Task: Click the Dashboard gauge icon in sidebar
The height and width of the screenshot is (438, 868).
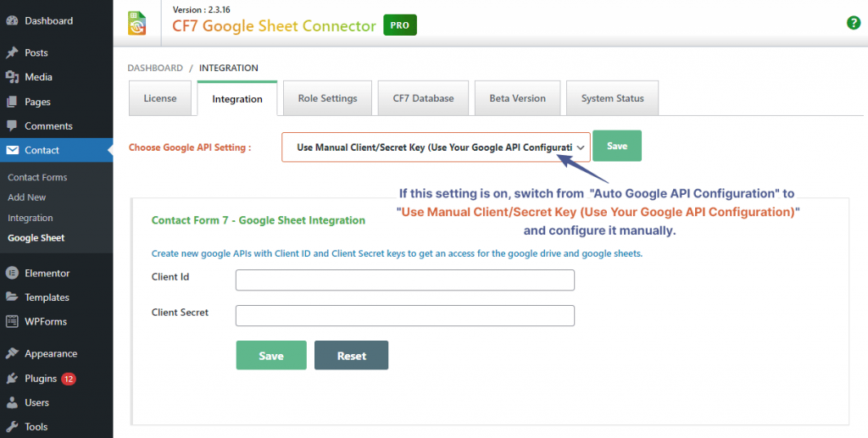Action: [13, 20]
